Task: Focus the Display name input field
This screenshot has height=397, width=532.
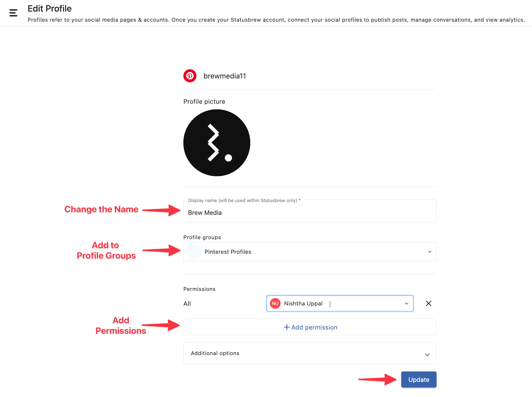Action: coord(310,211)
